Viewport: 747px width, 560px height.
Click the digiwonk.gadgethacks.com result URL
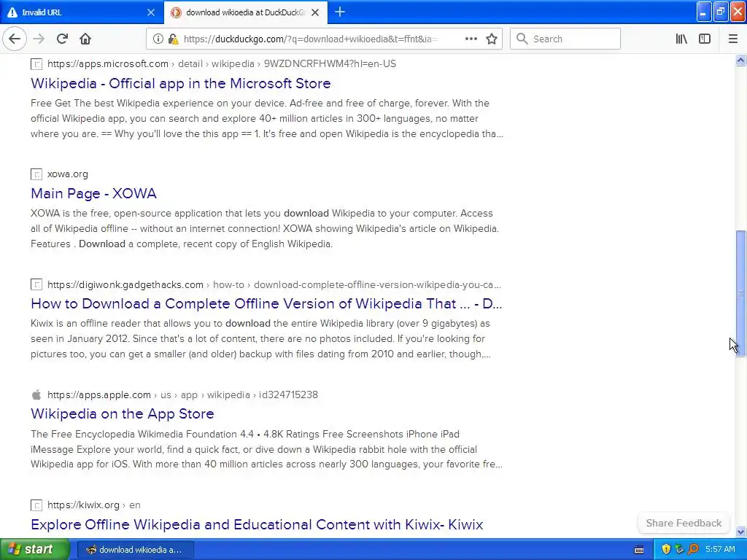click(274, 285)
